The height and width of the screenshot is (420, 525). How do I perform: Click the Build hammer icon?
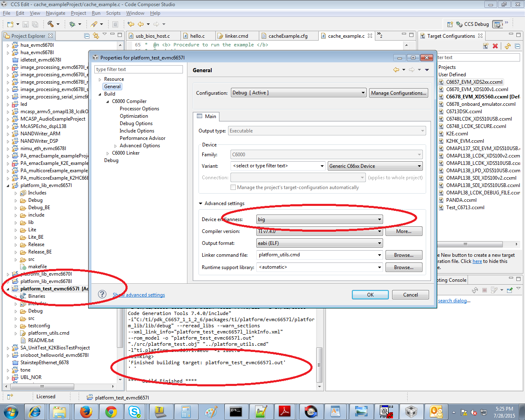pyautogui.click(x=50, y=24)
